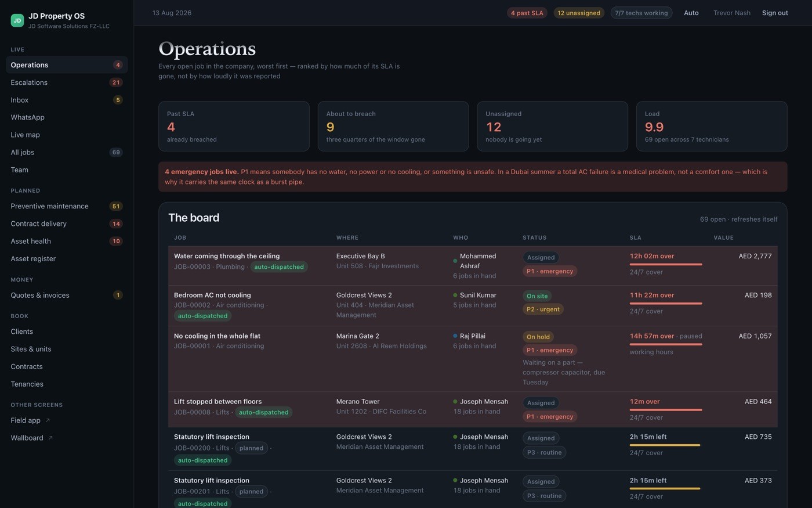The height and width of the screenshot is (508, 812).
Task: Click technician Raj Pillai in the board
Action: tap(473, 336)
